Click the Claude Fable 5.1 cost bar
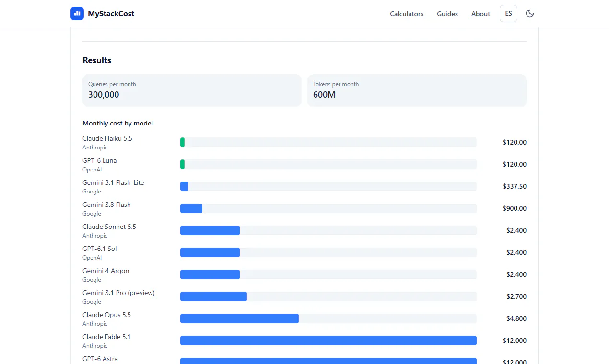The width and height of the screenshot is (609, 364). click(x=328, y=341)
